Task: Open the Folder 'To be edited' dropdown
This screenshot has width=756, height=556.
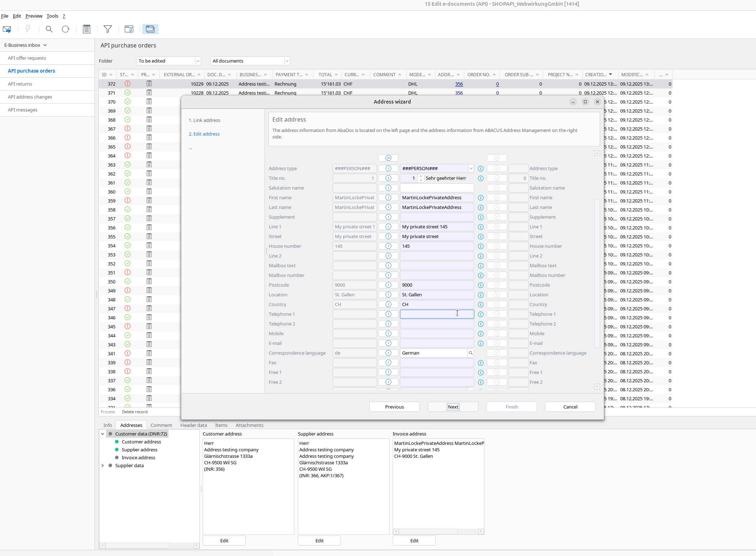Action: (x=198, y=61)
